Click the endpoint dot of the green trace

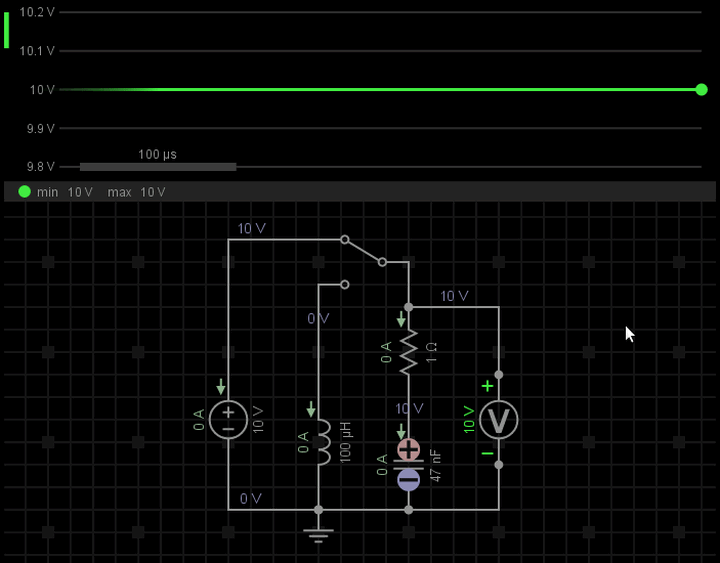coord(701,90)
